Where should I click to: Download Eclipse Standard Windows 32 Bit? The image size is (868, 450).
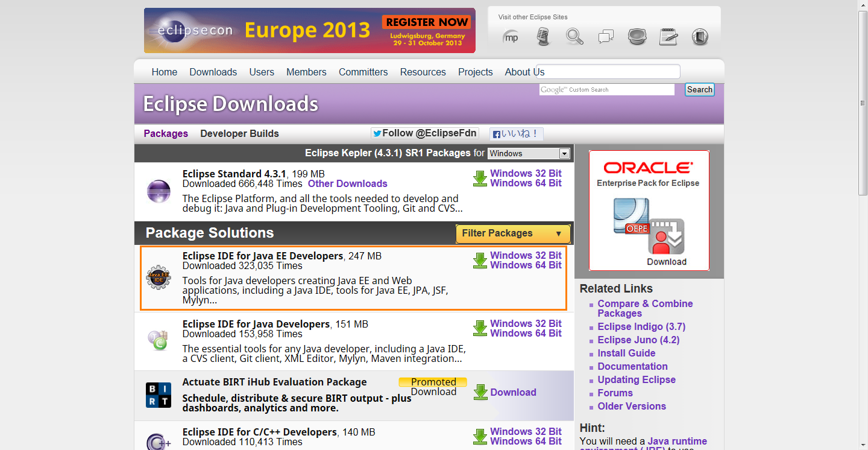pyautogui.click(x=526, y=173)
